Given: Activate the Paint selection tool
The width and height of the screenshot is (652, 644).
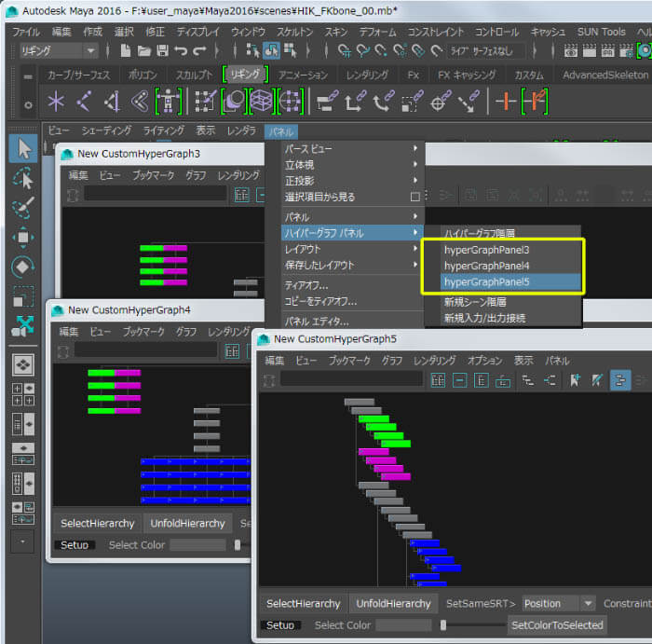Looking at the screenshot, I should [23, 208].
